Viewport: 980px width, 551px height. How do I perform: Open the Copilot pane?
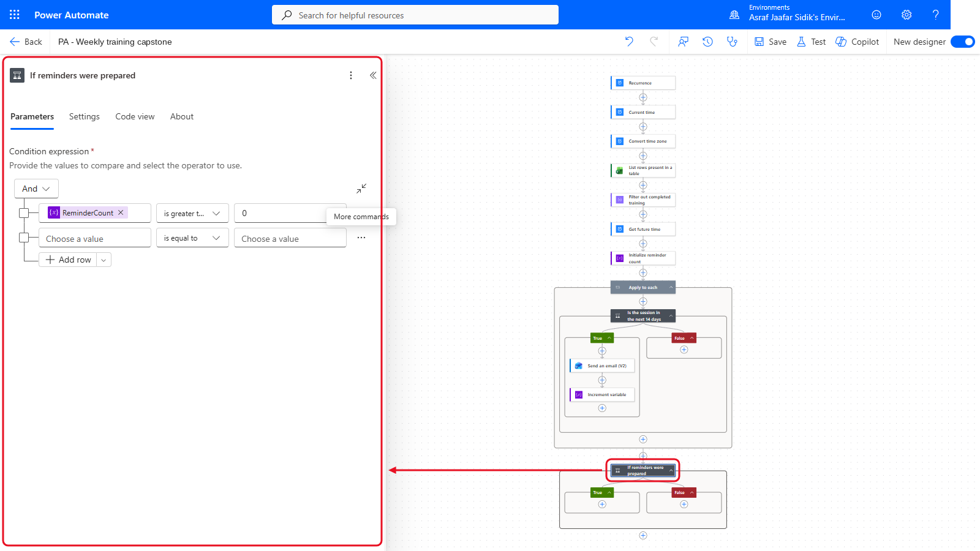857,42
